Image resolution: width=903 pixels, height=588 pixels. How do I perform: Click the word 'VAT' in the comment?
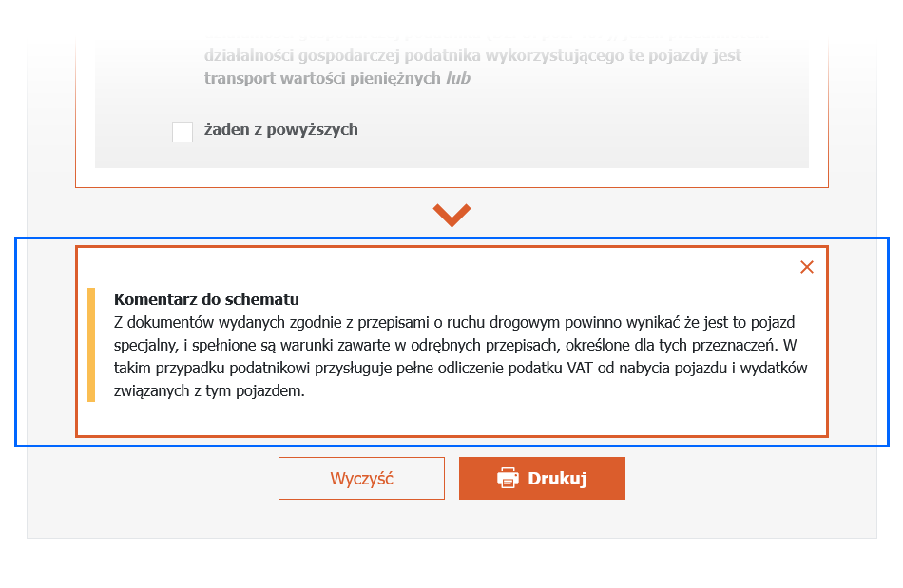(x=580, y=369)
